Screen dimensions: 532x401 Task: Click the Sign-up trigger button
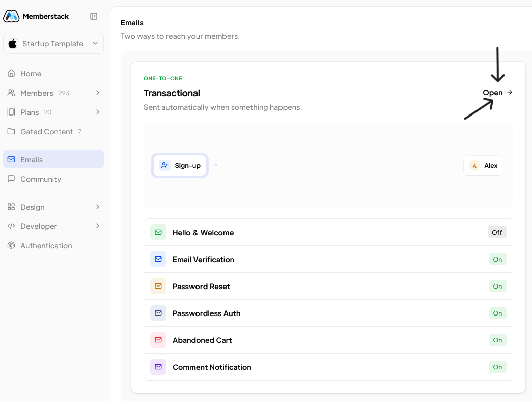[180, 165]
